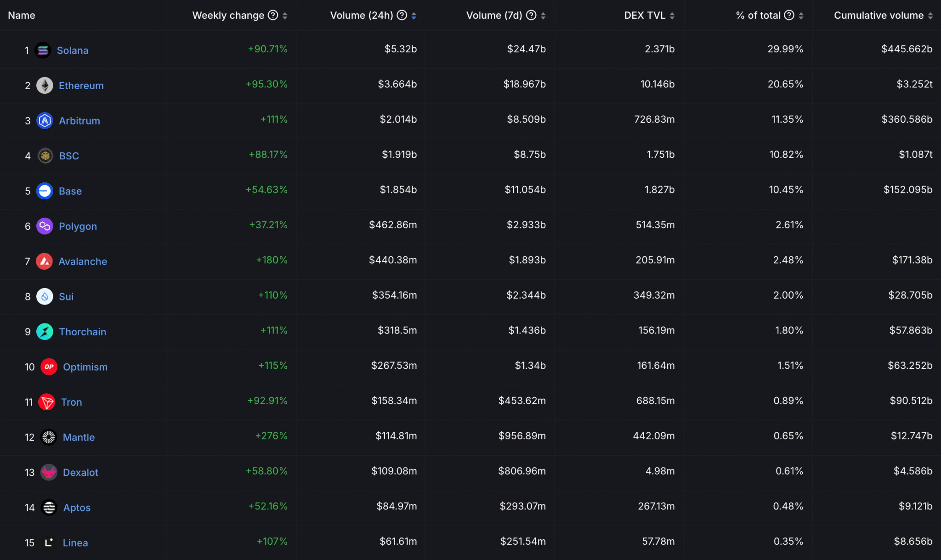Image resolution: width=941 pixels, height=560 pixels.
Task: Sort table by DEX TVL arrows
Action: tap(672, 16)
